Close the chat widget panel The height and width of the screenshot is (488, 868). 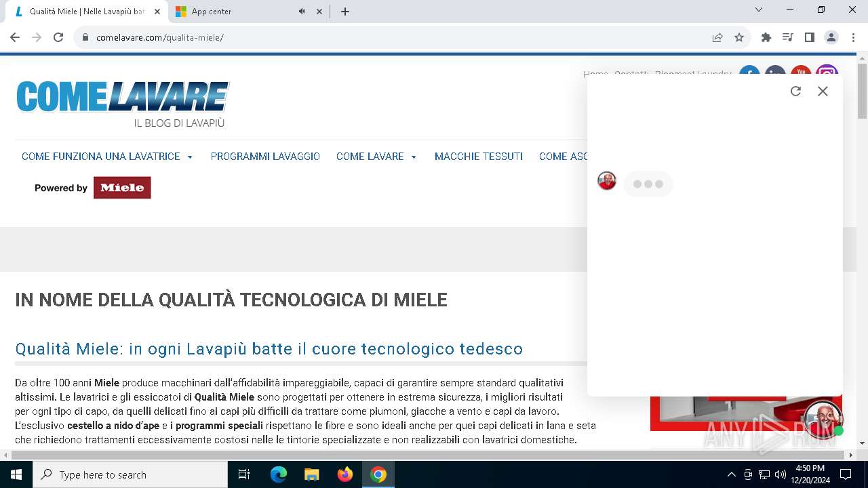point(823,91)
